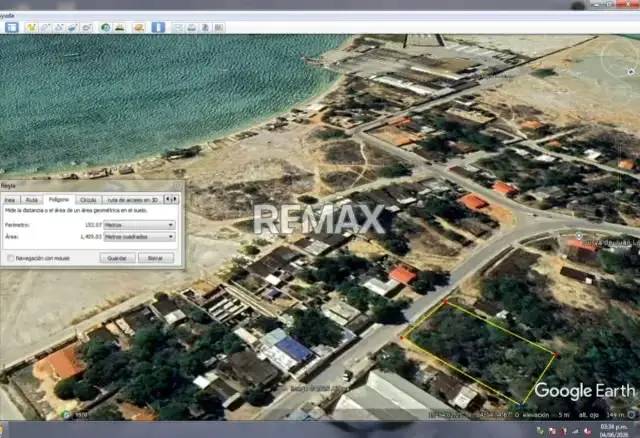640x438 pixels.
Task: Click the elevación value in status bar
Action: click(x=564, y=415)
